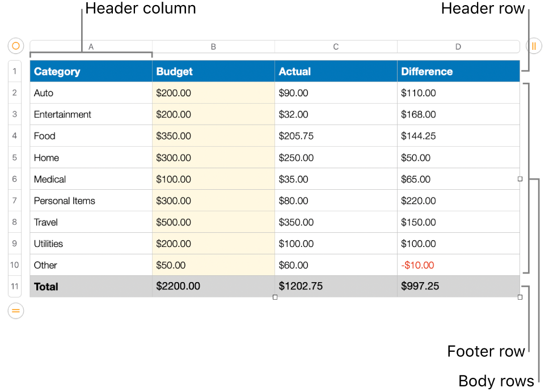
Task: Tap the row add handle with orange lines
Action: pyautogui.click(x=15, y=310)
